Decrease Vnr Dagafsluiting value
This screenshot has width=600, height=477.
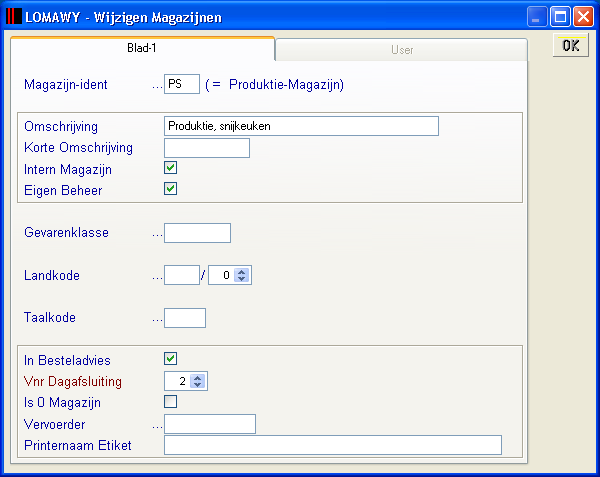197,384
